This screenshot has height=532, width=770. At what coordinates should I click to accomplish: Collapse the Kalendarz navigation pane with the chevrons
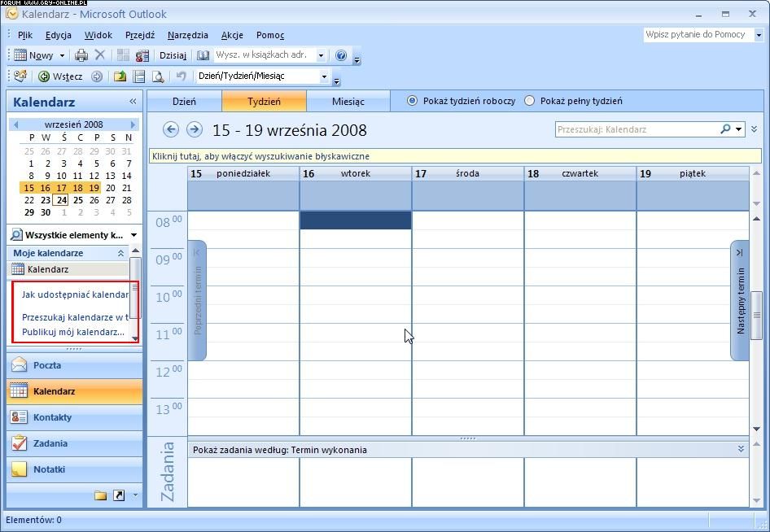(133, 102)
